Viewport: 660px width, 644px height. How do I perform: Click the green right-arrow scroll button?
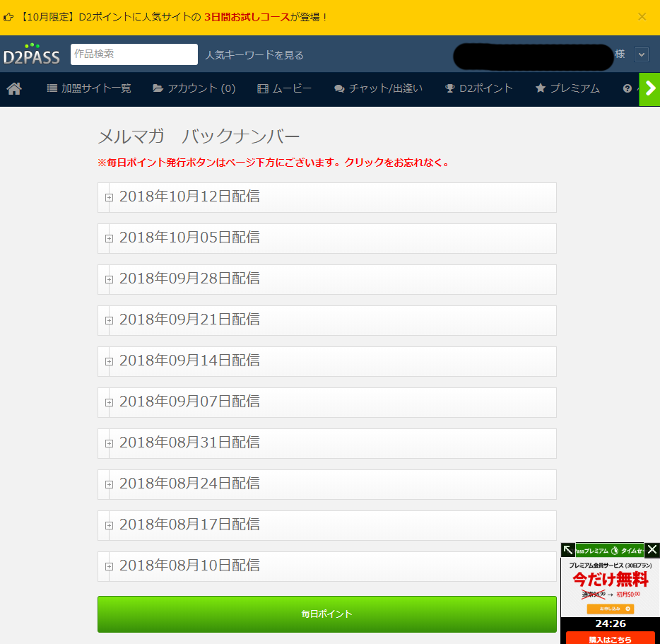pos(649,89)
